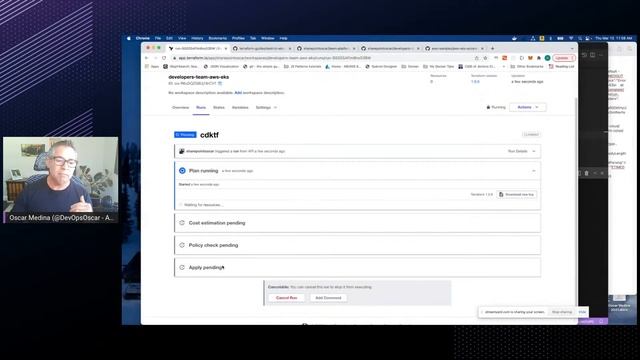Expand the Settings tab dropdown

pos(266,107)
